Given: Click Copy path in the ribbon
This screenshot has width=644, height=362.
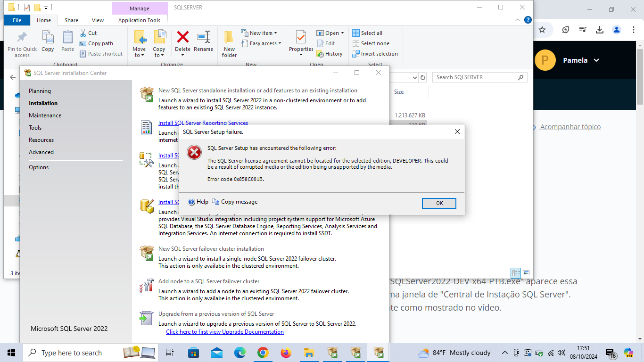Looking at the screenshot, I should click(97, 43).
